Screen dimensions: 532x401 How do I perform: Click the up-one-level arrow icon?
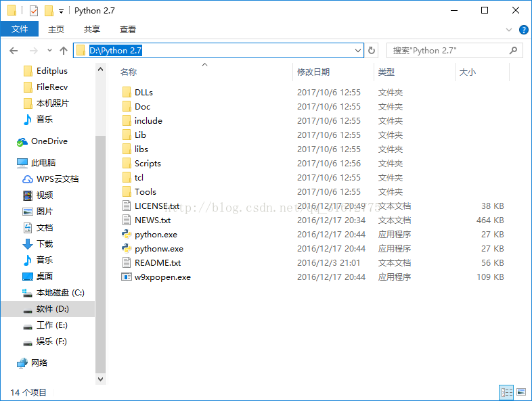tap(64, 51)
